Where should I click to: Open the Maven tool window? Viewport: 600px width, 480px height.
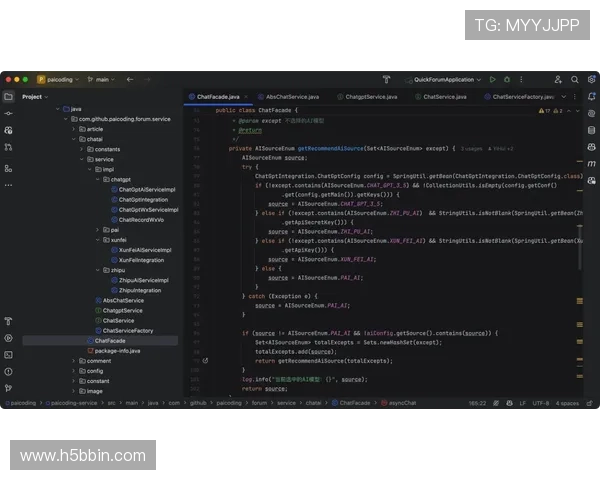pos(592,162)
